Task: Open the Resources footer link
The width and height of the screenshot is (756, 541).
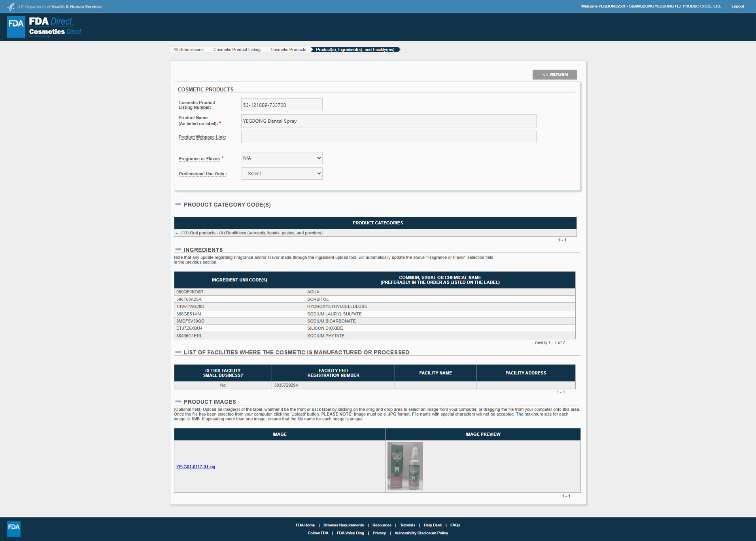Action: pos(382,525)
